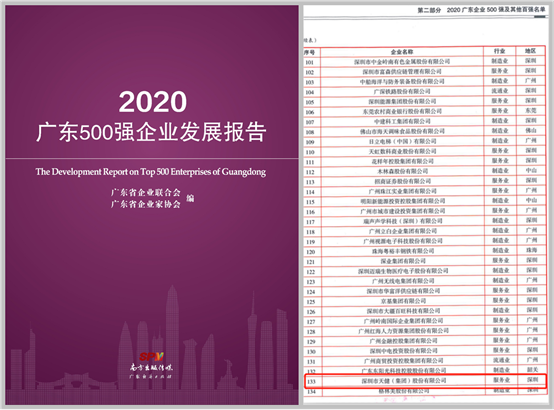The width and height of the screenshot is (554, 410).
Task: Click the English subtitle "The Development Report on Top 500 Enterprises of Guangdong"
Action: 151,172
